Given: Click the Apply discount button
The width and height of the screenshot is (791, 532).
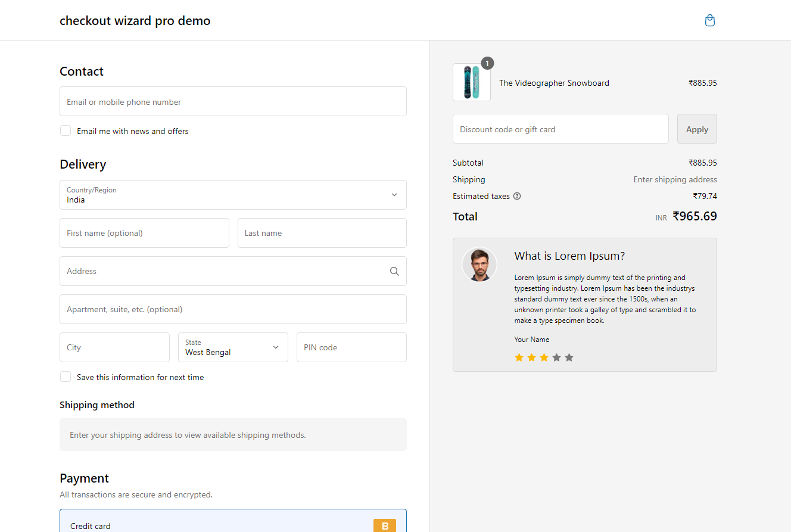Looking at the screenshot, I should click(697, 129).
